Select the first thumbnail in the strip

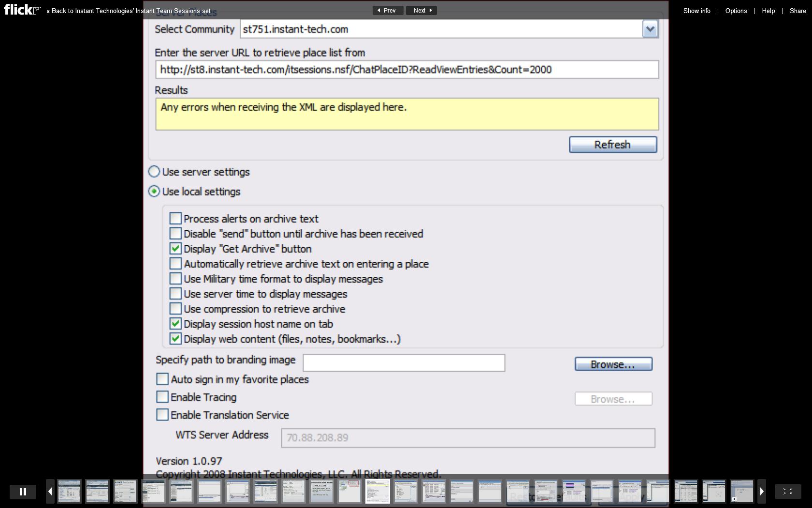pyautogui.click(x=69, y=492)
